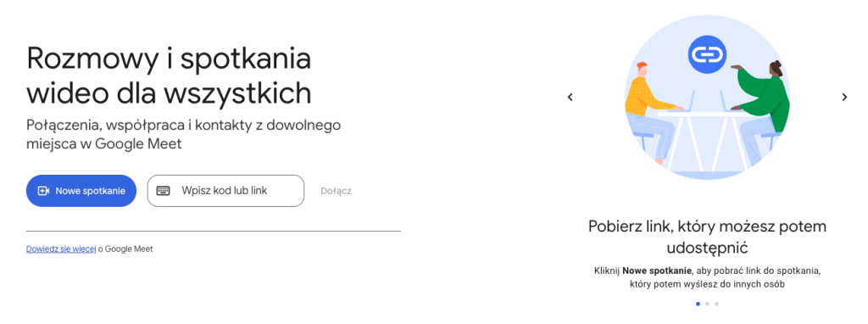Select the third carousel indicator dot
Image resolution: width=868 pixels, height=324 pixels.
click(x=717, y=304)
